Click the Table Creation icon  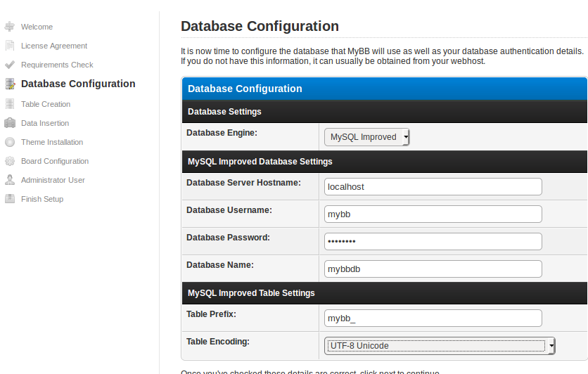point(10,104)
